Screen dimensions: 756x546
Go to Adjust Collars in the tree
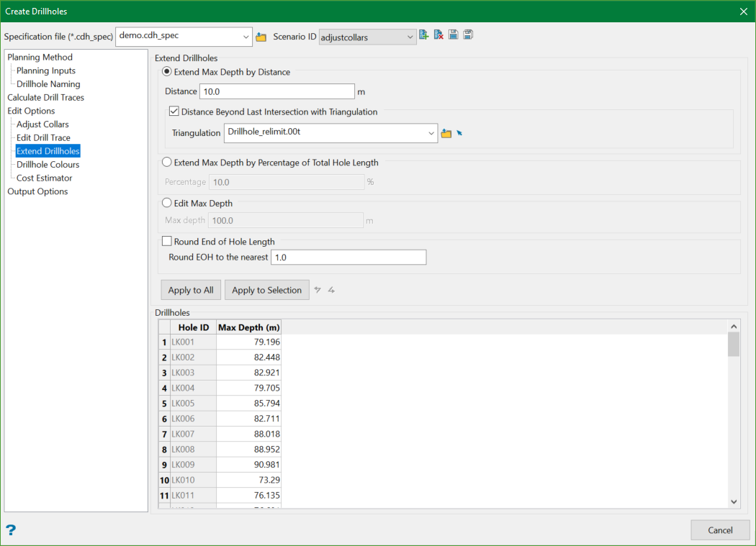pyautogui.click(x=42, y=124)
